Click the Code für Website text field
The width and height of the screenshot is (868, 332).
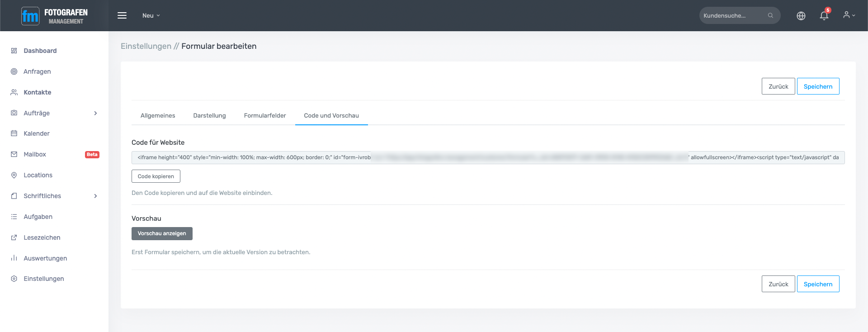point(488,157)
